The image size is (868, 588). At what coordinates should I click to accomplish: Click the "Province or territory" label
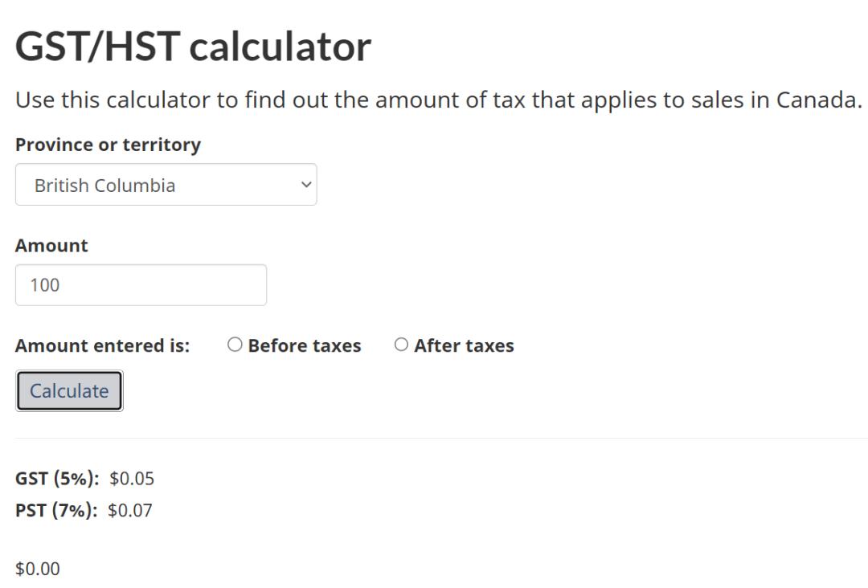(x=108, y=145)
